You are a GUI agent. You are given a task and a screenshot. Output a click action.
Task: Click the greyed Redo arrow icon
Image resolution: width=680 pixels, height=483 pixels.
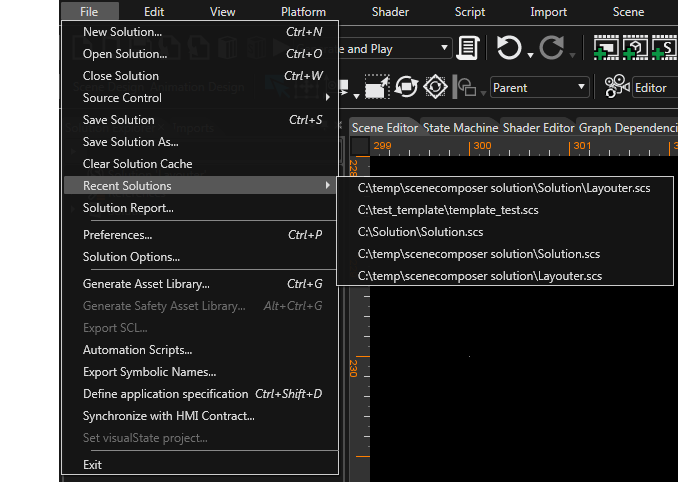coord(551,47)
